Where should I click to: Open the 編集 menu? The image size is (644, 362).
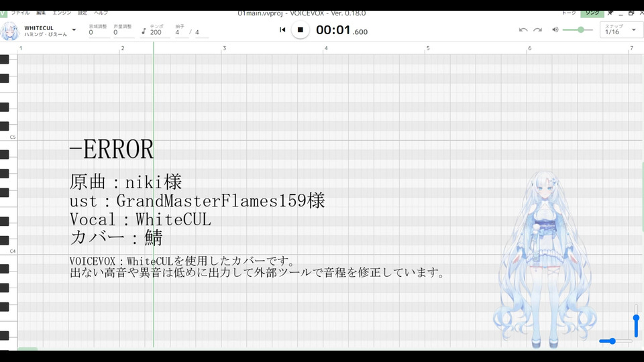pyautogui.click(x=41, y=13)
